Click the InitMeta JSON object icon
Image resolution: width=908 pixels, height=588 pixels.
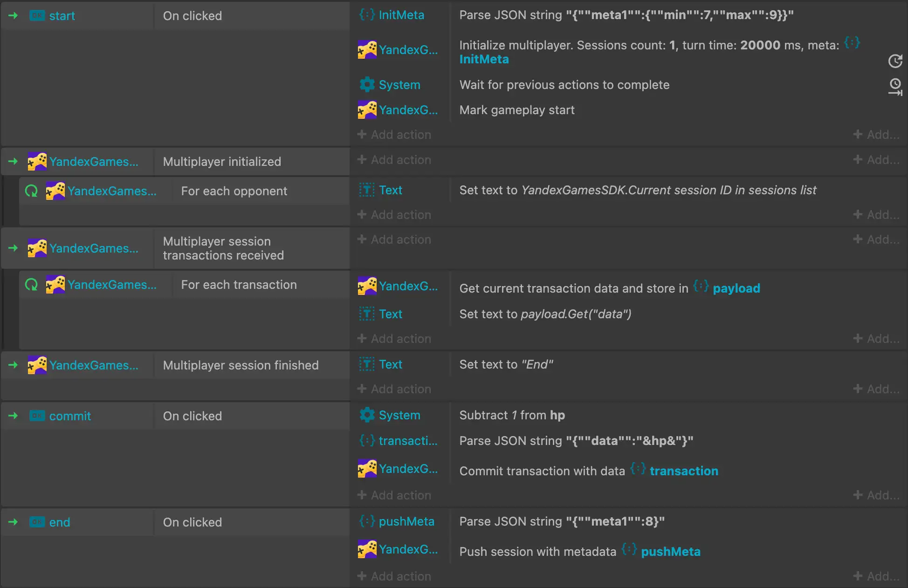point(367,15)
